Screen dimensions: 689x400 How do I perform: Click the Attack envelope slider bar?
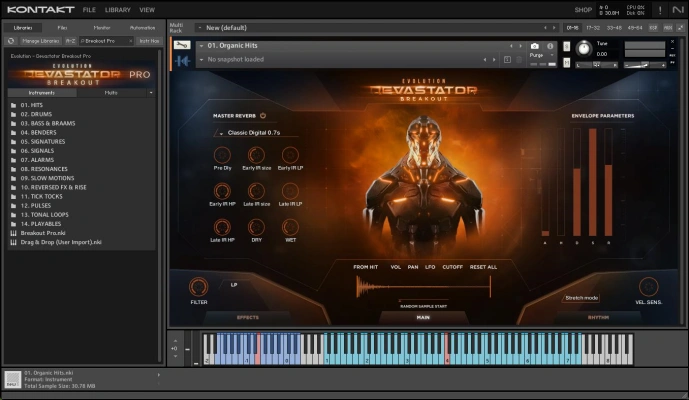click(545, 182)
